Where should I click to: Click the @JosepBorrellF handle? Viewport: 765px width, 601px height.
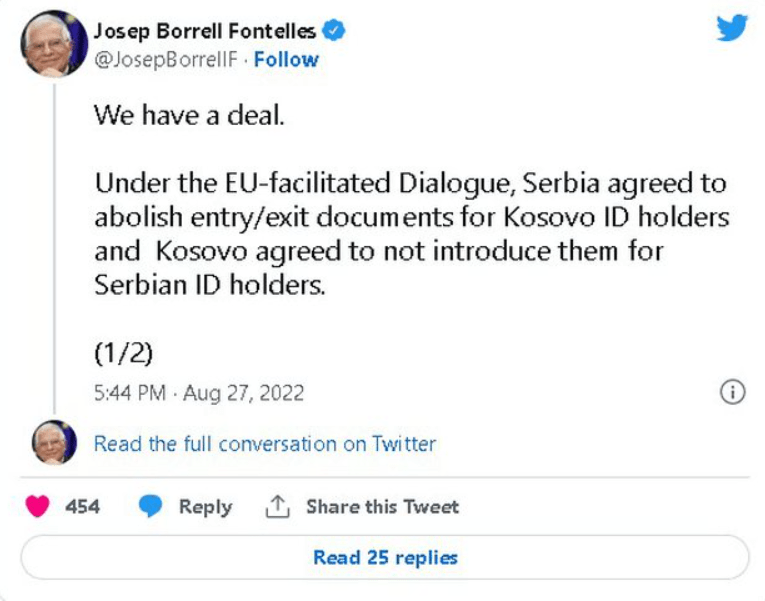[167, 59]
